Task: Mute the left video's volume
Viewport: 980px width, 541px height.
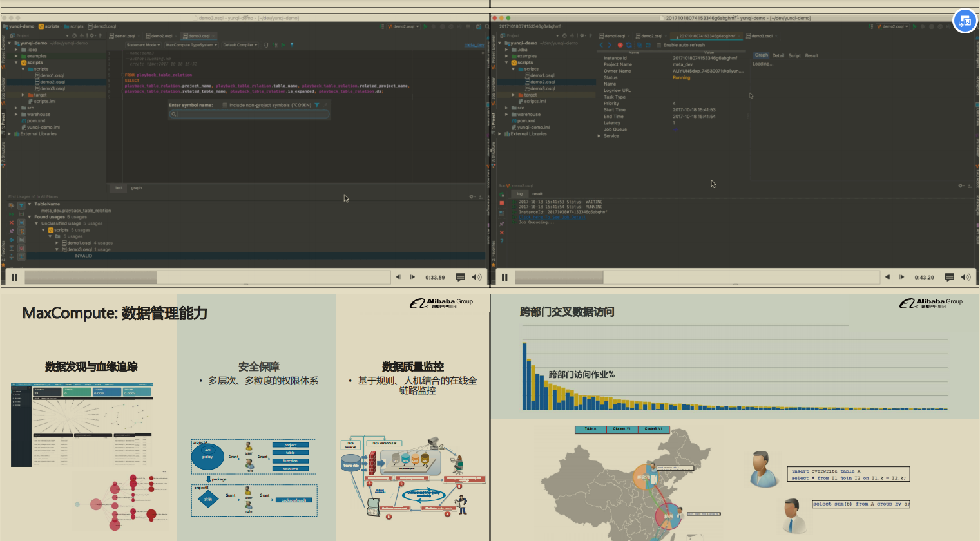Action: (x=477, y=278)
